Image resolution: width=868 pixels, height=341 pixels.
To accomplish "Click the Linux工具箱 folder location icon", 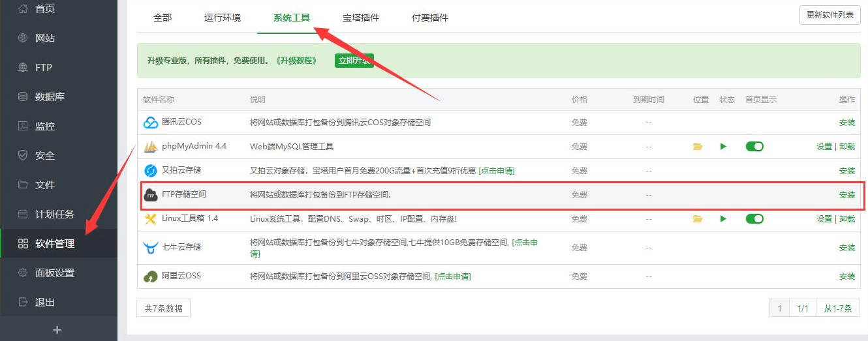I will click(x=698, y=219).
